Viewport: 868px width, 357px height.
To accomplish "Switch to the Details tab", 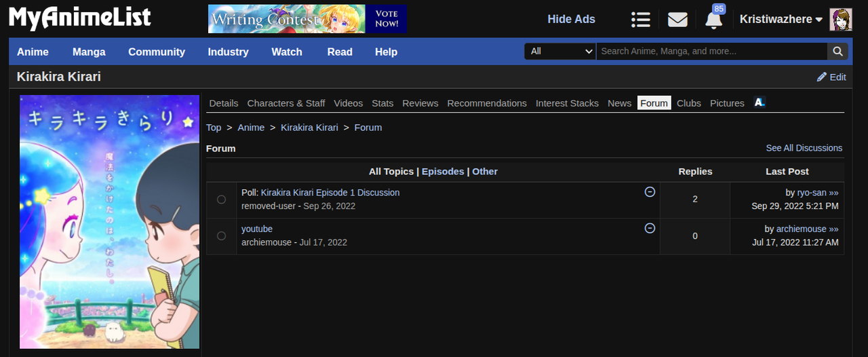I will 224,103.
